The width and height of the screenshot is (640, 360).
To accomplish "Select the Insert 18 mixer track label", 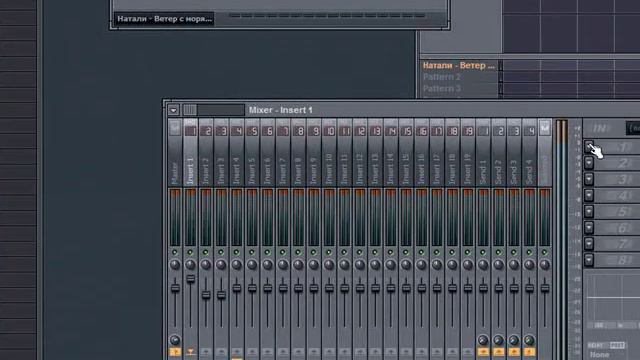I will coord(452,169).
